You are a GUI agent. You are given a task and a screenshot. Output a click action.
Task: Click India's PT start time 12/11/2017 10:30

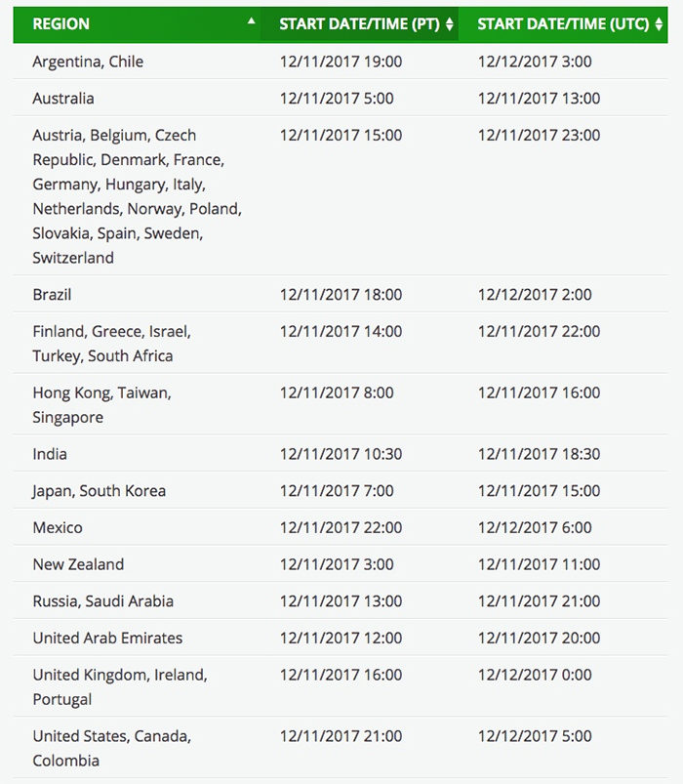click(x=341, y=454)
